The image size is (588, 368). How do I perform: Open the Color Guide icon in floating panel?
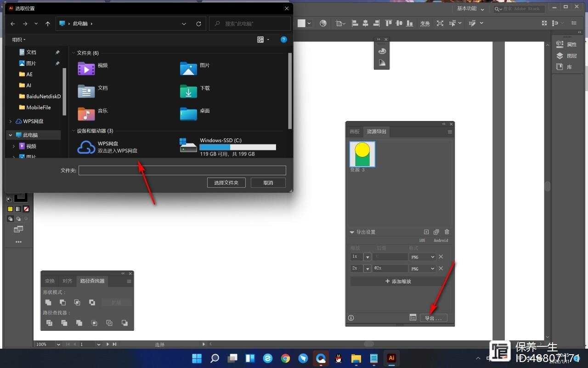click(382, 63)
